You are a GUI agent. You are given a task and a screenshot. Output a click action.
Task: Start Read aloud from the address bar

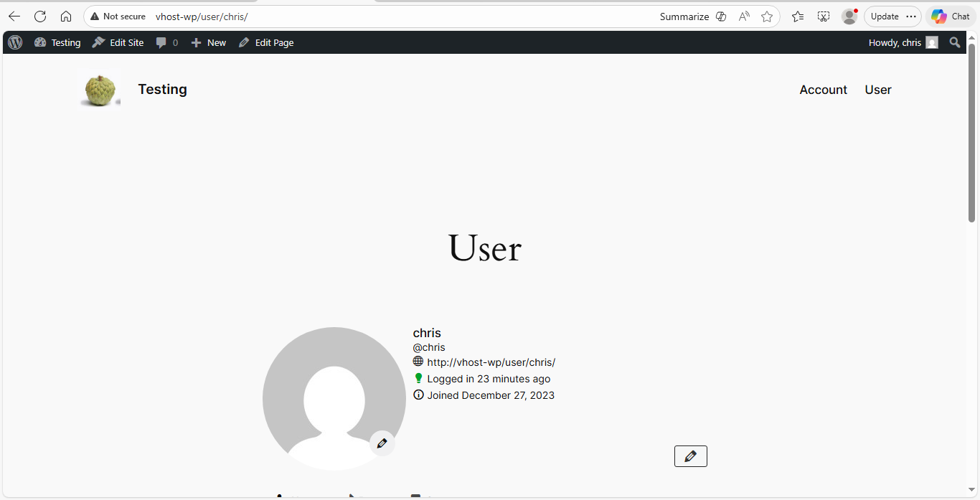tap(744, 16)
